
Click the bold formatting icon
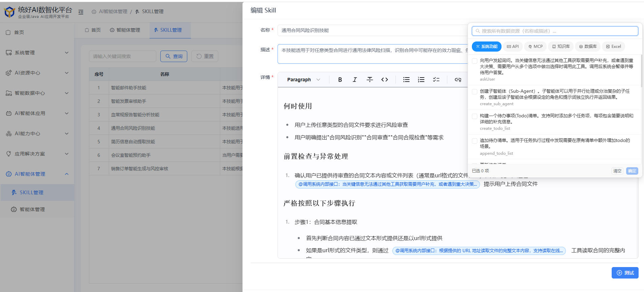pos(340,80)
